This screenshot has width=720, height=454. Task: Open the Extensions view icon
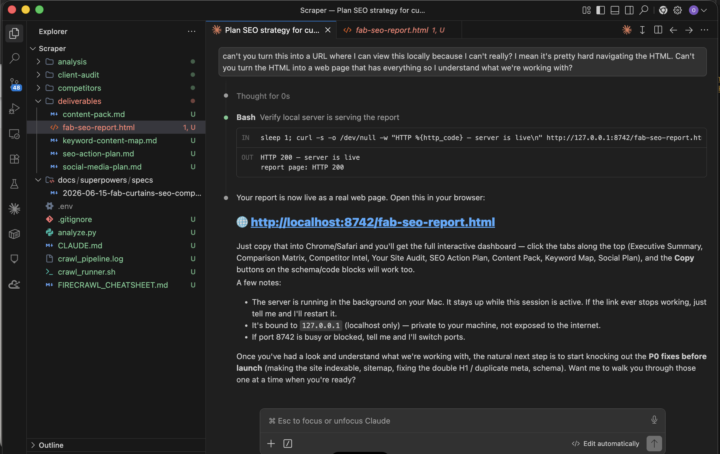14,159
